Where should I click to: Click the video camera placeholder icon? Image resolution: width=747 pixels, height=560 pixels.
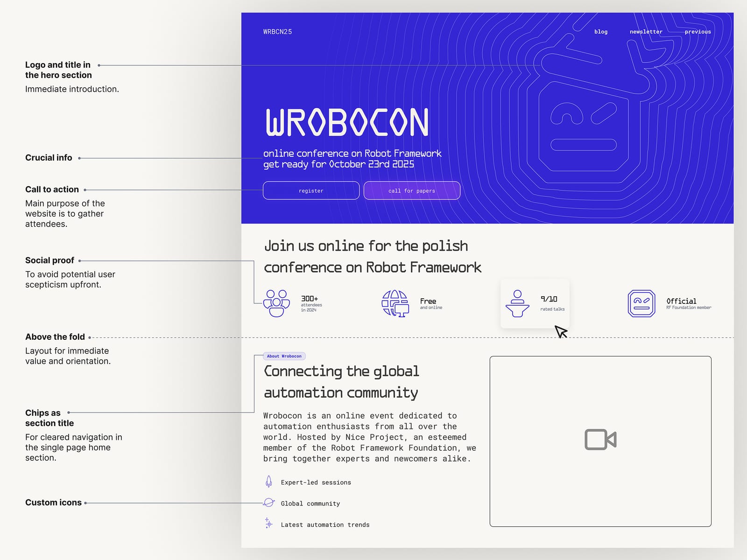pos(600,440)
